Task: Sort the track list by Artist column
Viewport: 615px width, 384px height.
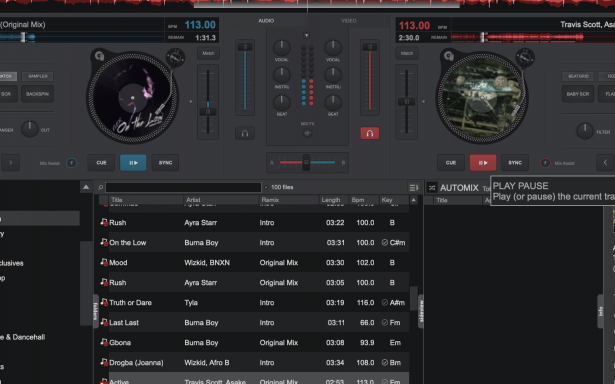Action: (222, 200)
